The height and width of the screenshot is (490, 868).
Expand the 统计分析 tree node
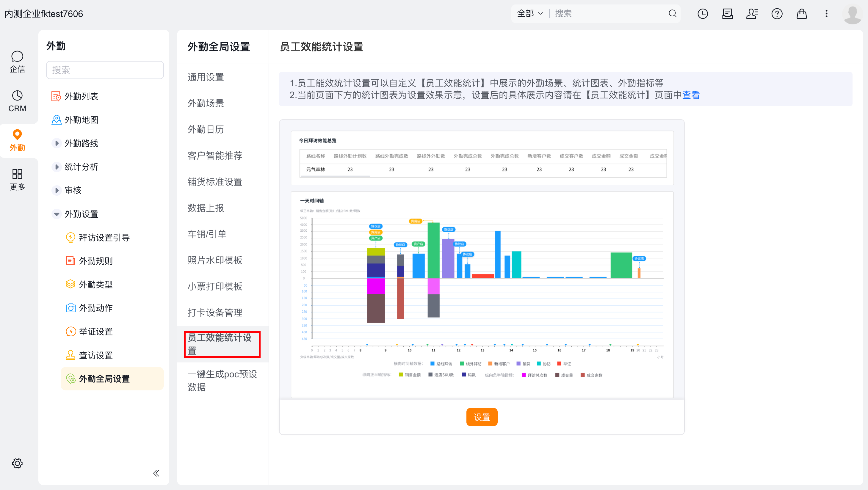[x=57, y=167]
